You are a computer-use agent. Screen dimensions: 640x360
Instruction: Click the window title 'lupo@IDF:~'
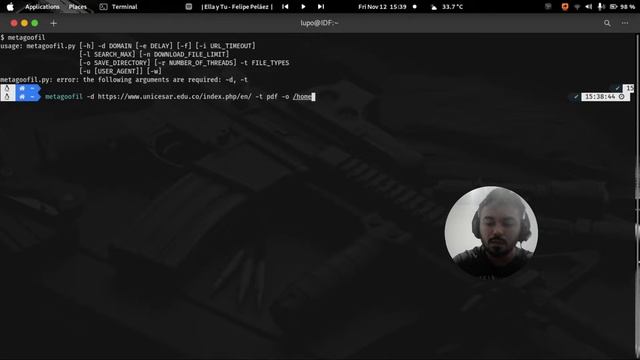[x=320, y=23]
